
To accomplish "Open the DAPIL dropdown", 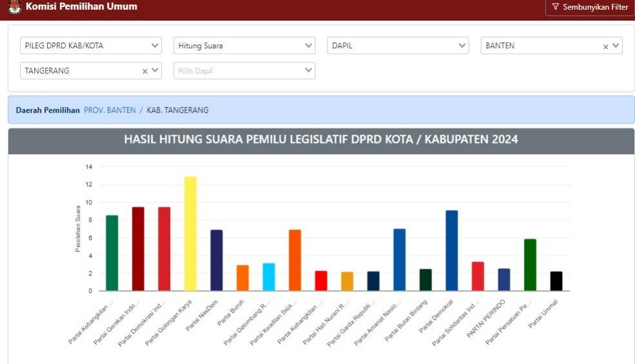I will coord(398,46).
